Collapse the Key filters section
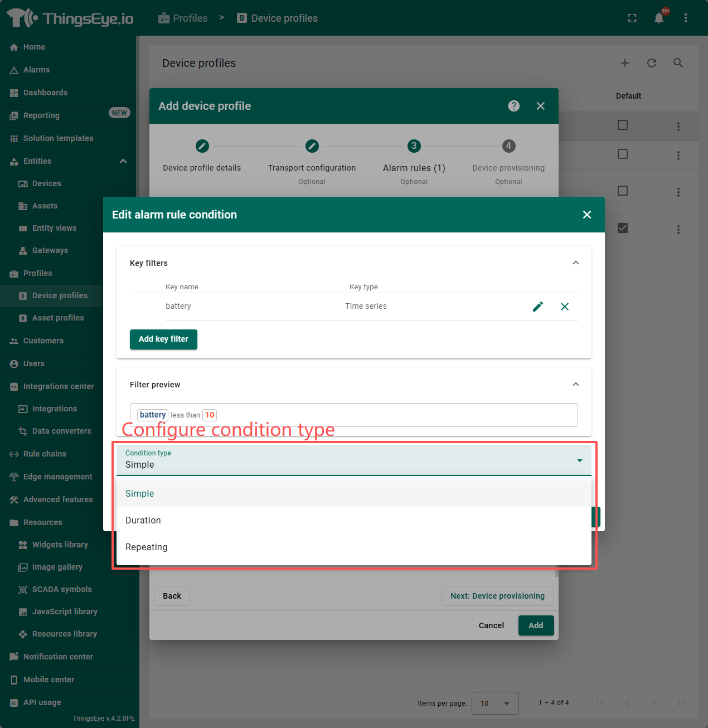Viewport: 708px width, 728px height. [575, 263]
